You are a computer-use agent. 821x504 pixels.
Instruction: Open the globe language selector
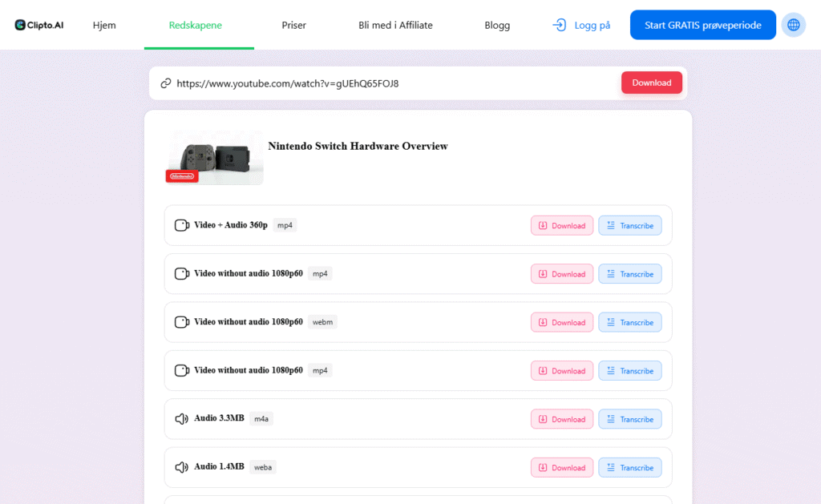pyautogui.click(x=793, y=25)
